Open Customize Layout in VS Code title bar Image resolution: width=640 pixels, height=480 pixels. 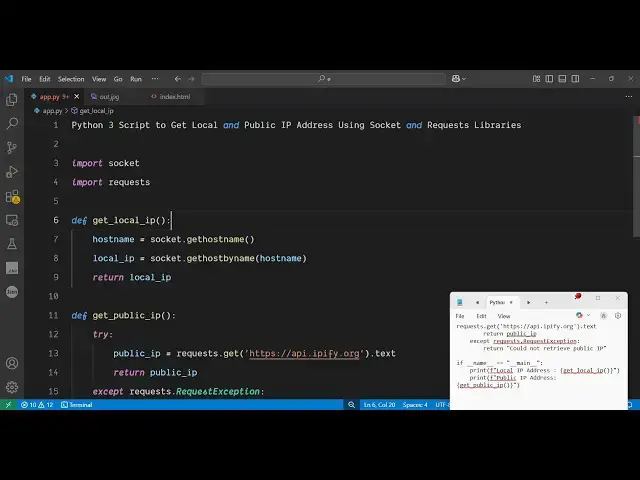click(536, 79)
